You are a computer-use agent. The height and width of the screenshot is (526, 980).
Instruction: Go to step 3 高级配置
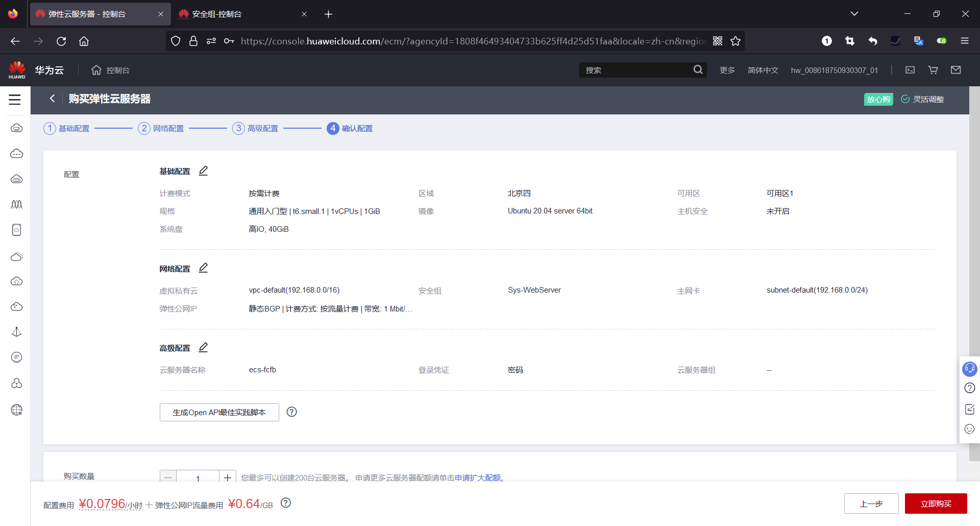[255, 128]
